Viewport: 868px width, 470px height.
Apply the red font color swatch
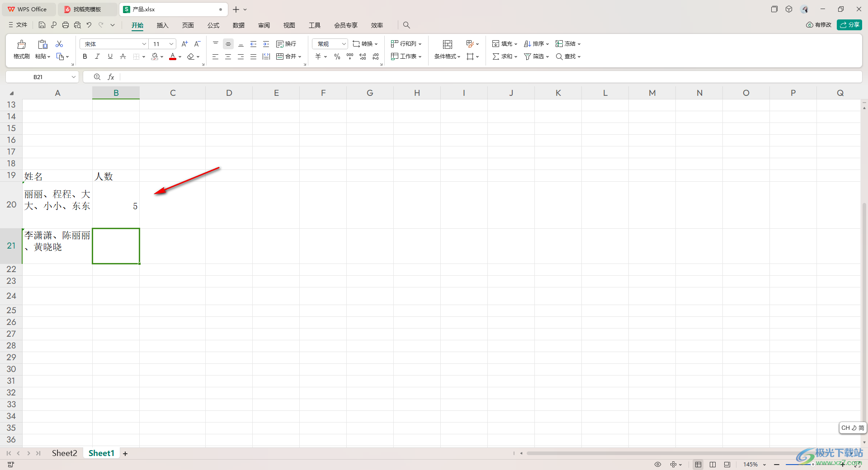pos(173,56)
